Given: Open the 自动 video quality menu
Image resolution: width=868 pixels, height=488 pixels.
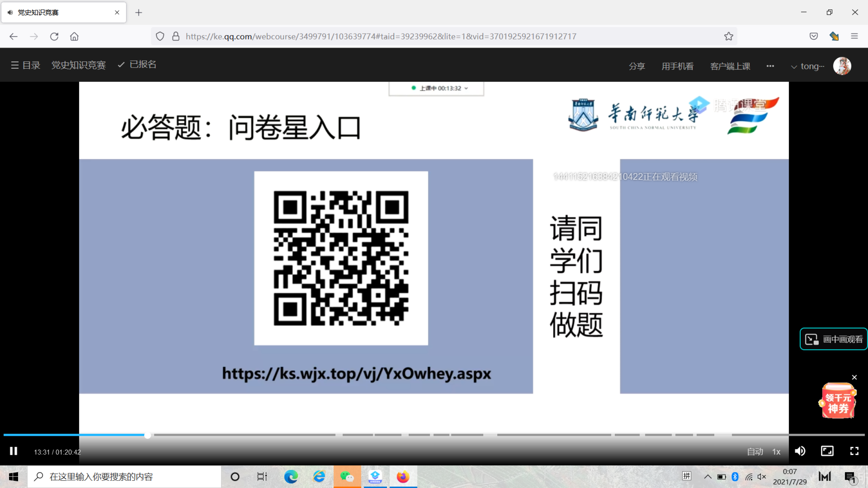Looking at the screenshot, I should click(755, 452).
